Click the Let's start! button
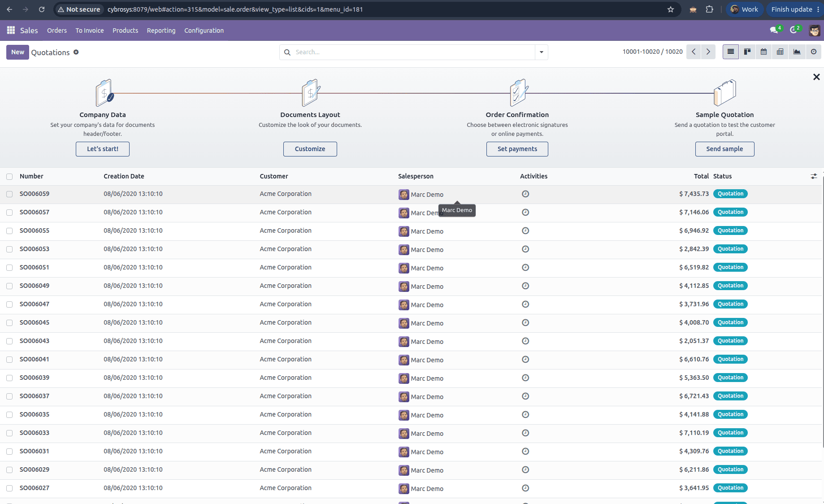This screenshot has width=824, height=504. pyautogui.click(x=103, y=149)
